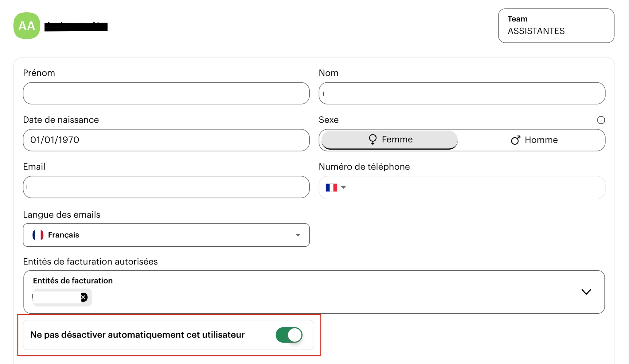This screenshot has height=364, width=629.
Task: Click the green AA avatar icon
Action: pos(27,26)
